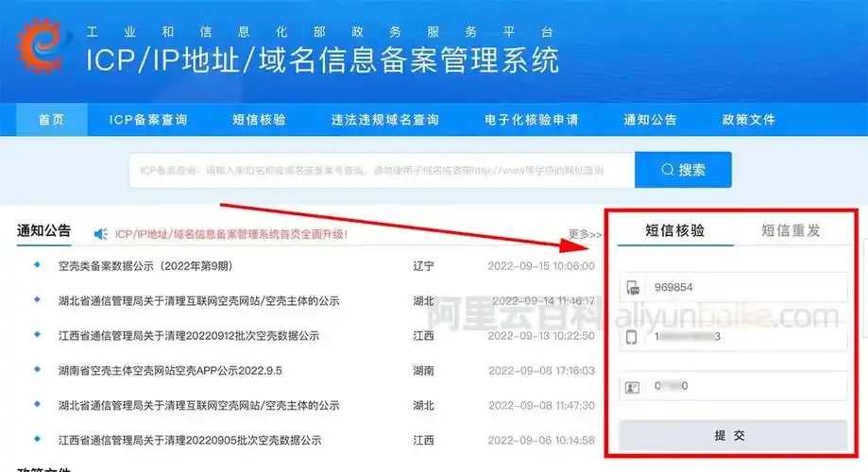Open 江西省通信管理局关于清理20220912批次空壳数据公示
Viewport: 868px width, 472px height.
189,336
